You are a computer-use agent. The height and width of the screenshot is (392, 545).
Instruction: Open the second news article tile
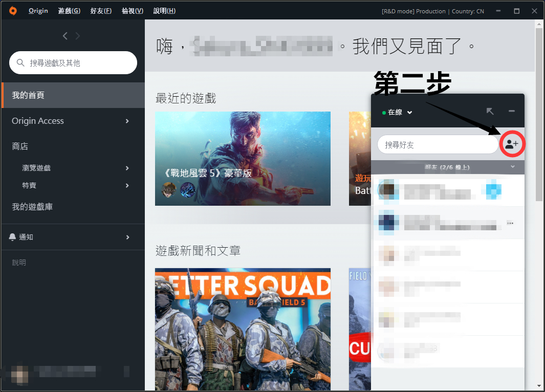point(360,329)
